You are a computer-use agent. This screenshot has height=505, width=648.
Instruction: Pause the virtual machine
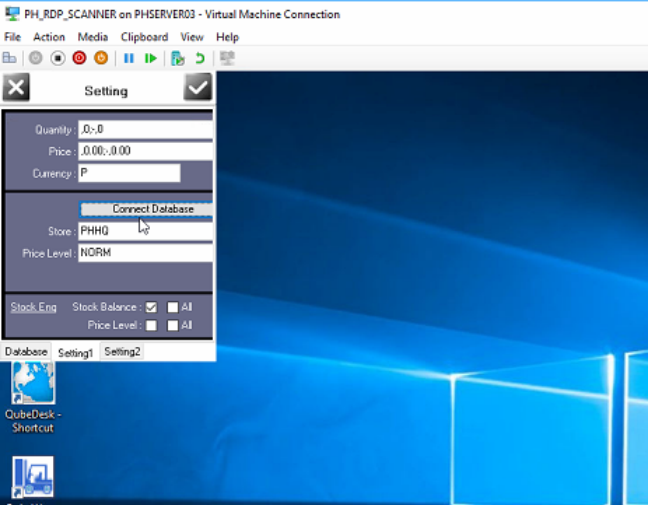pos(129,59)
